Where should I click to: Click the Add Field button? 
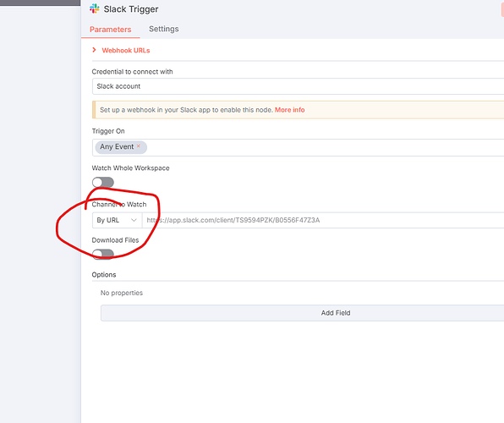tap(303, 313)
